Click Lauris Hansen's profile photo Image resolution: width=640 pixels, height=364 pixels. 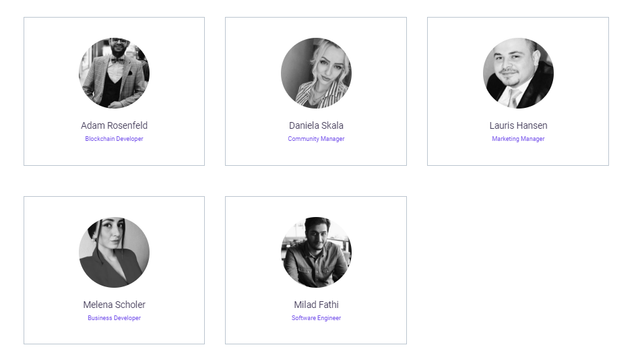pyautogui.click(x=518, y=73)
